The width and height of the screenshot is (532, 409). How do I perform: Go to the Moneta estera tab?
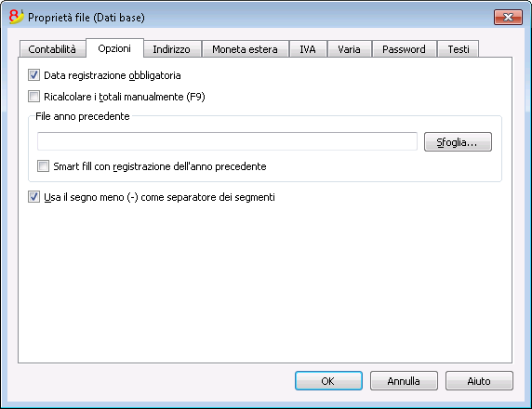(245, 49)
